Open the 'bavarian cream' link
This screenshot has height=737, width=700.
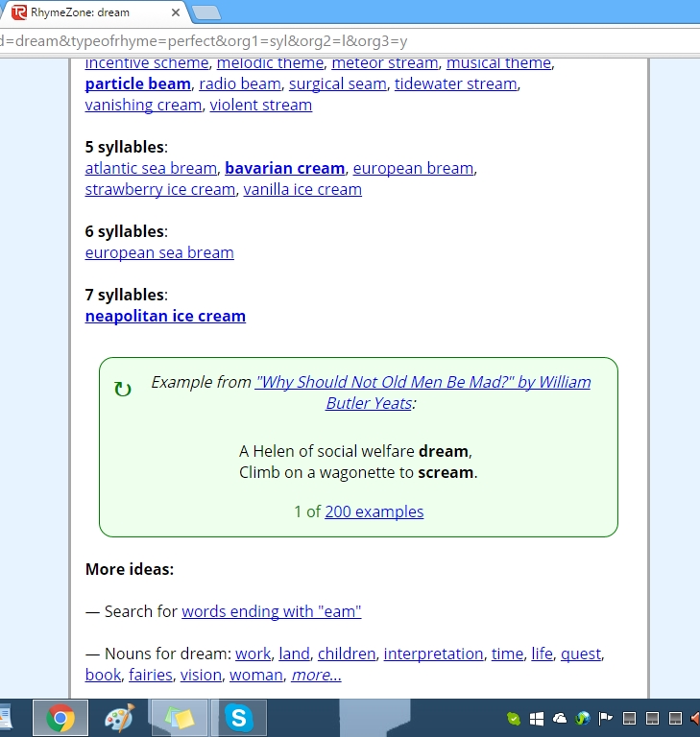(x=284, y=168)
